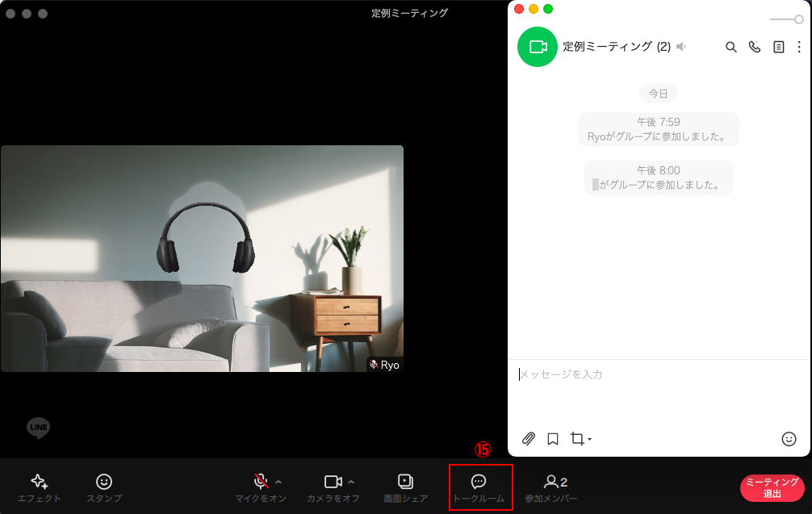Image resolution: width=812 pixels, height=514 pixels.
Task: Open the エフェクト effects panel
Action: [x=40, y=487]
